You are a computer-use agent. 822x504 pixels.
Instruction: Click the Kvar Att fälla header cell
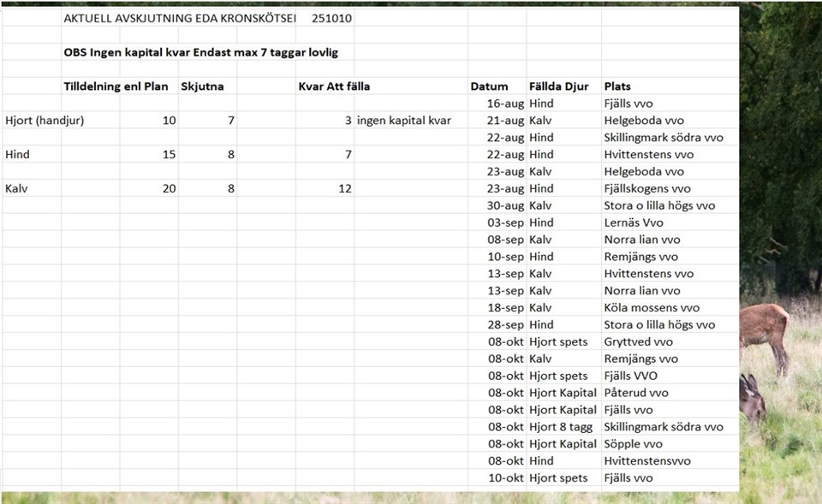coord(334,86)
